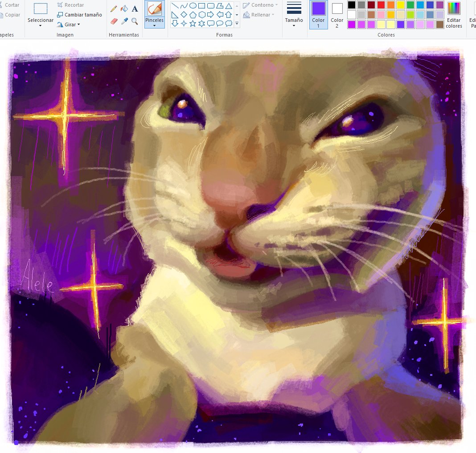
Task: Pick the custom brown swatch in bottom row
Action: [440, 25]
